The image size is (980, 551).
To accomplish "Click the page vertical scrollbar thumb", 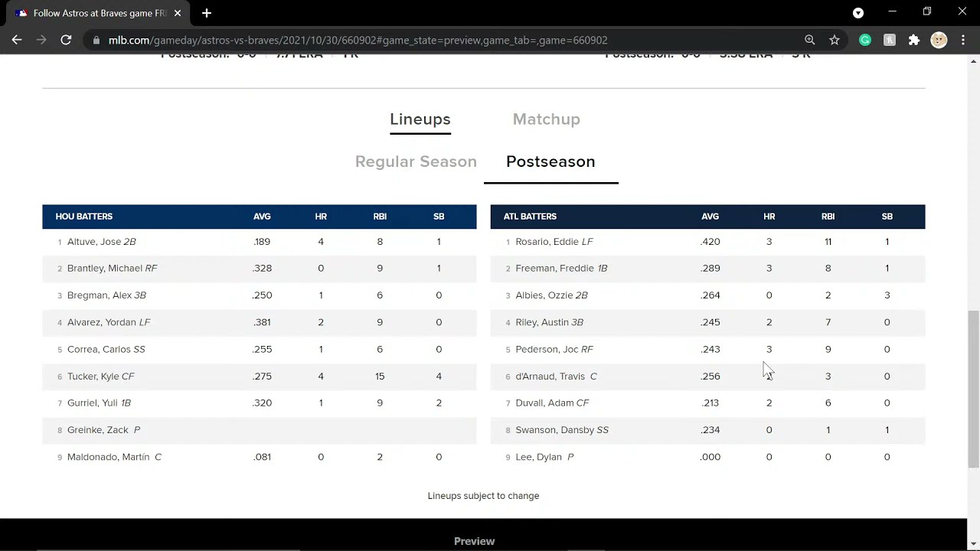I will pyautogui.click(x=973, y=388).
